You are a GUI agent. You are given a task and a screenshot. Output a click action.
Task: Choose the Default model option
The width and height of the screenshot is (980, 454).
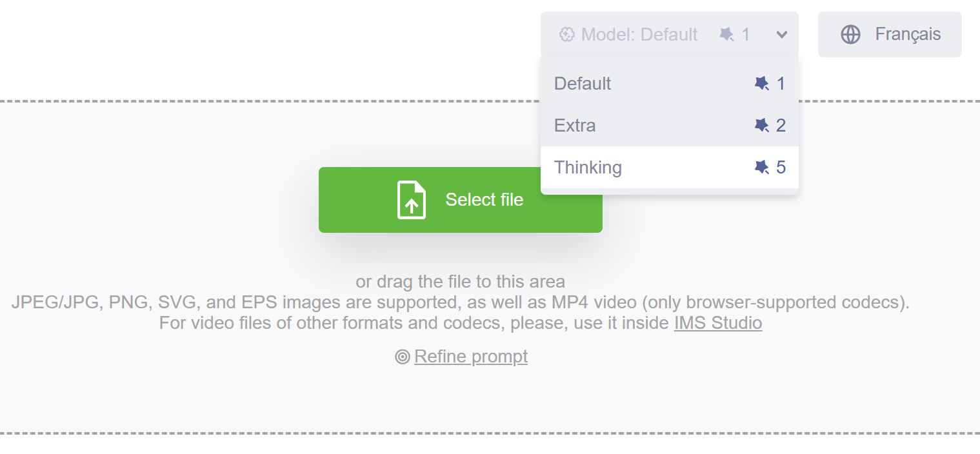pyautogui.click(x=583, y=84)
